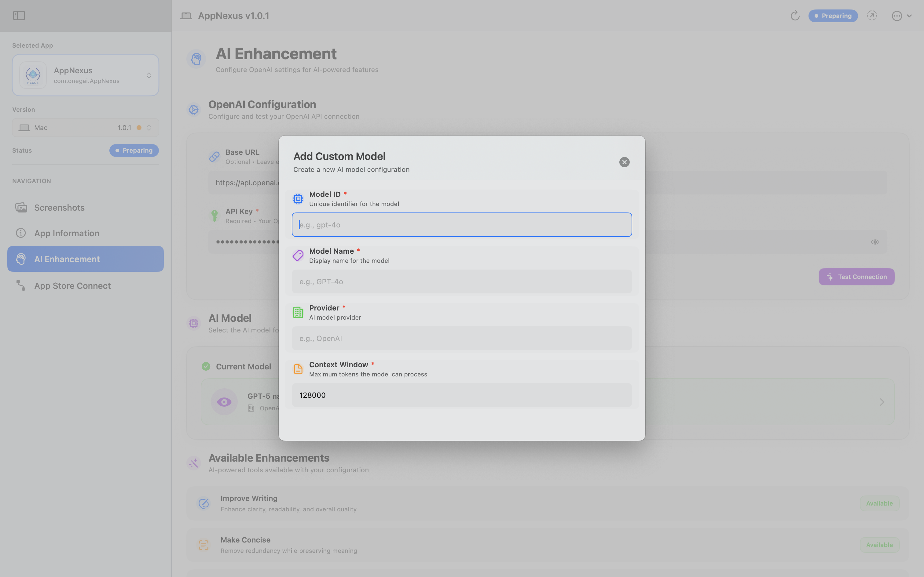Click the OpenAI Configuration gear icon
The image size is (924, 577).
click(x=194, y=110)
